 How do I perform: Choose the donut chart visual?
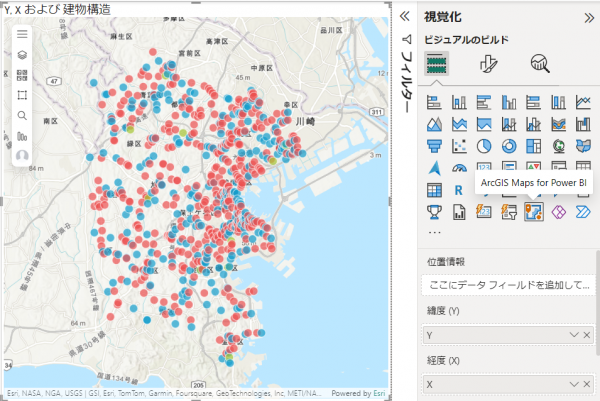click(x=508, y=146)
